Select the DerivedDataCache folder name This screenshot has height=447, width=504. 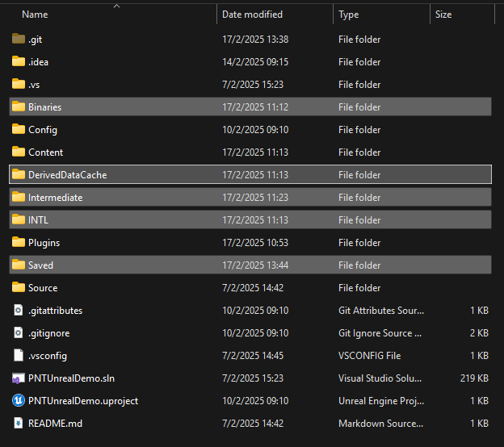click(68, 175)
